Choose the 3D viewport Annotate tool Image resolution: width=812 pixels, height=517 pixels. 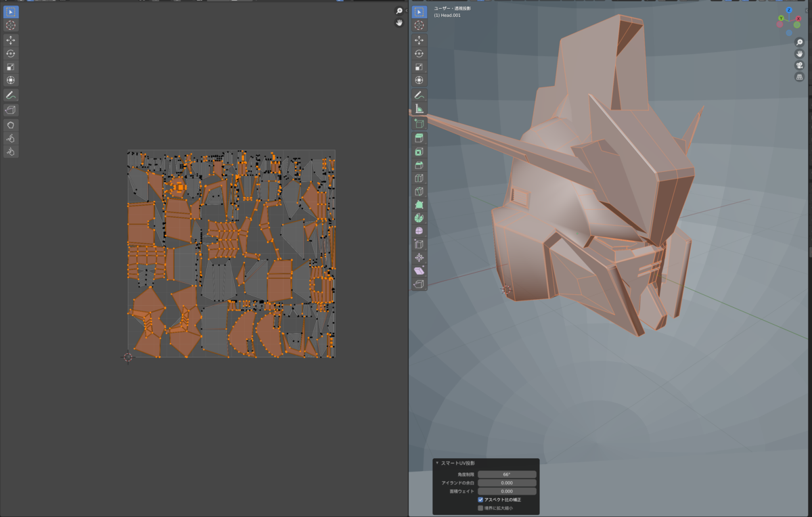[x=420, y=95]
